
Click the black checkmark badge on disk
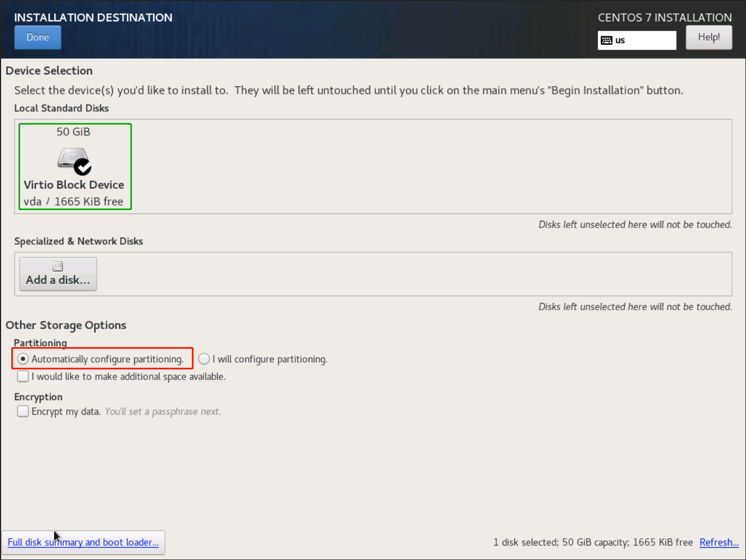click(83, 167)
